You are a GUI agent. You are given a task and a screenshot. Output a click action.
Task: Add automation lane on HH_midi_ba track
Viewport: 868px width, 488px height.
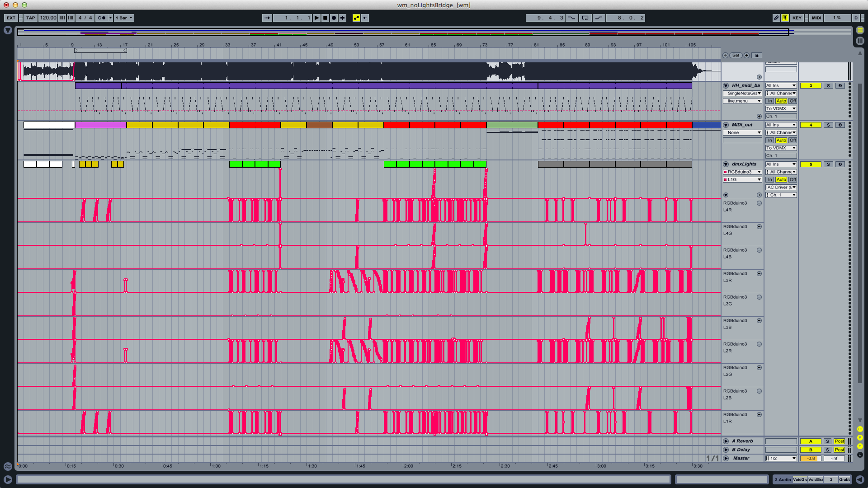click(759, 116)
